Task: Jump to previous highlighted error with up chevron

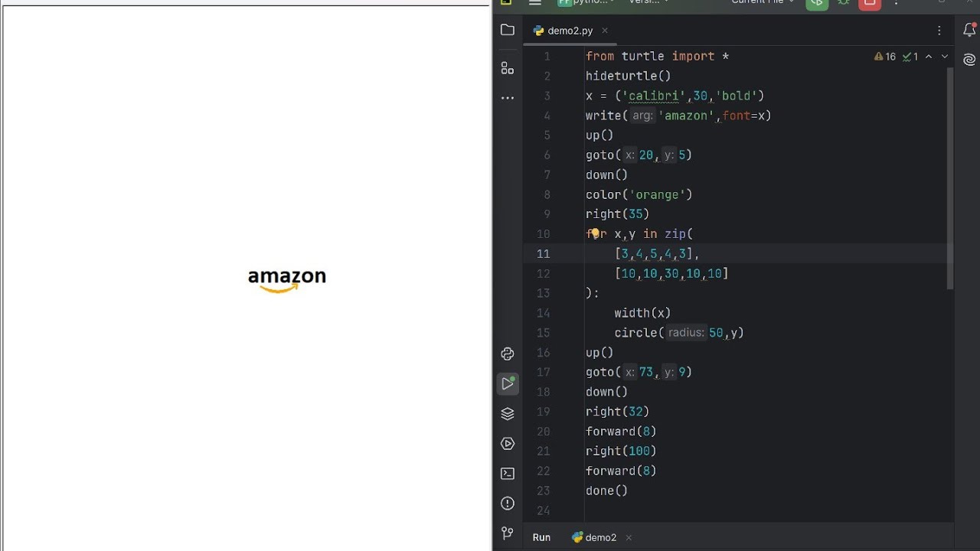Action: coord(929,57)
